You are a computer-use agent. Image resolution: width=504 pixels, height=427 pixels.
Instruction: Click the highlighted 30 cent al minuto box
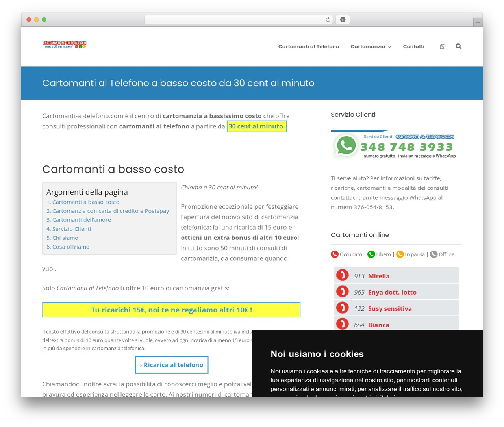coord(257,126)
